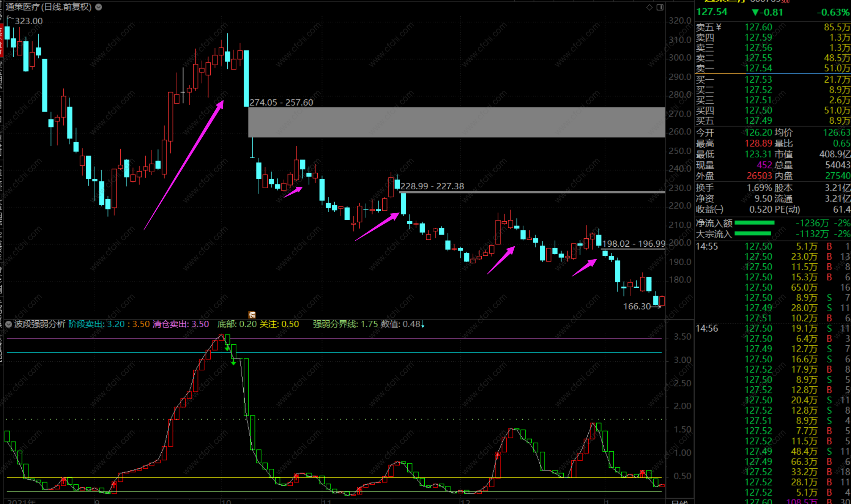Click the 日线 period tab at bottom
Image resolution: width=851 pixels, height=504 pixels.
[x=679, y=502]
